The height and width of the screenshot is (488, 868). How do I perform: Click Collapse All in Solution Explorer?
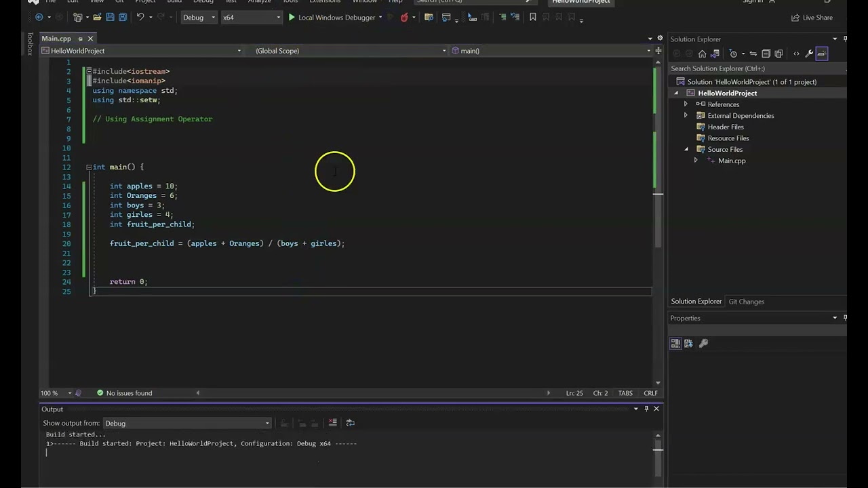(766, 54)
